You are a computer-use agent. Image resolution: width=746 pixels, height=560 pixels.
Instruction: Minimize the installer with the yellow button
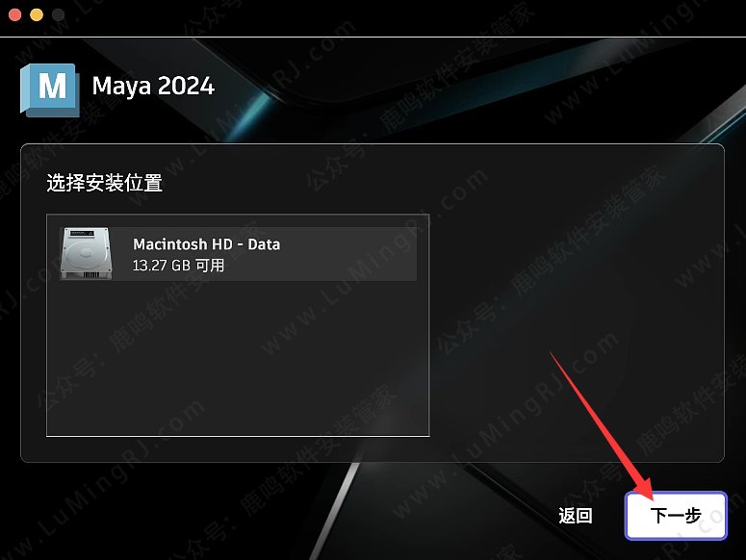(37, 14)
